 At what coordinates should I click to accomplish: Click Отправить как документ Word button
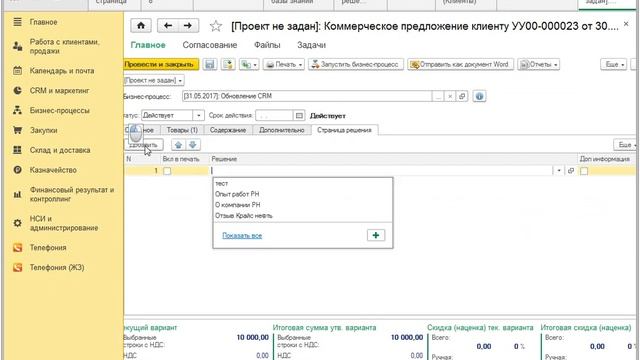pyautogui.click(x=460, y=64)
